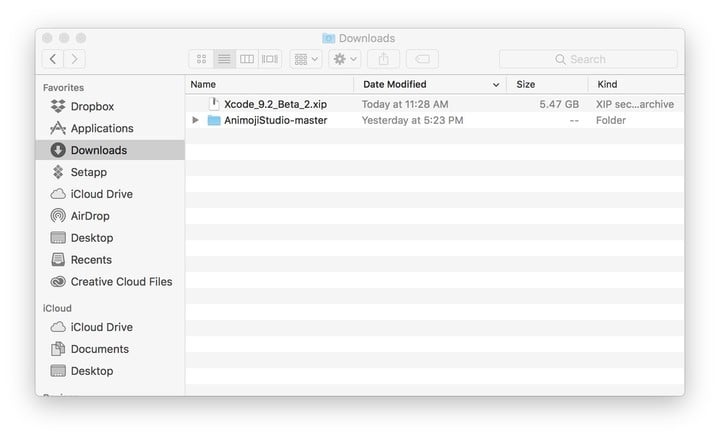Viewport: 720px width, 438px height.
Task: Toggle the Date Modified sort direction arrow
Action: (x=496, y=85)
